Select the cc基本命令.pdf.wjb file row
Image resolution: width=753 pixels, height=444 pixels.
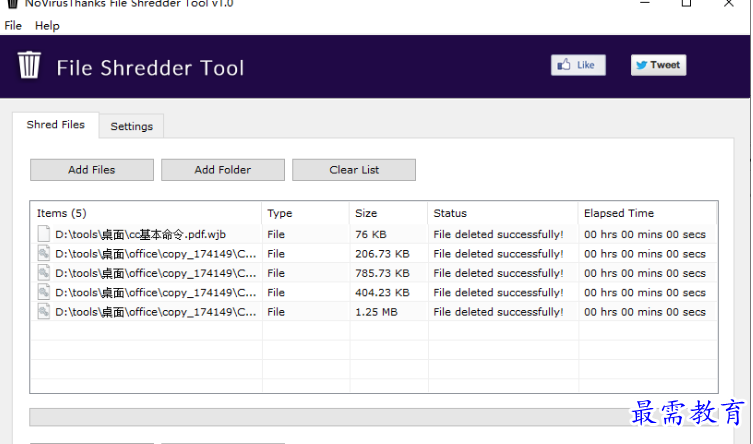(x=374, y=234)
